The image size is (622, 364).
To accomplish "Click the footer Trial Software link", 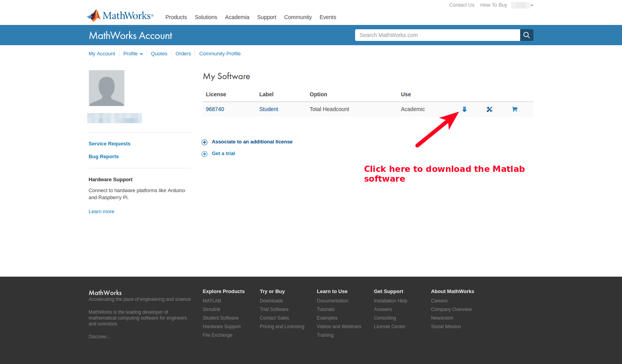I will click(274, 309).
